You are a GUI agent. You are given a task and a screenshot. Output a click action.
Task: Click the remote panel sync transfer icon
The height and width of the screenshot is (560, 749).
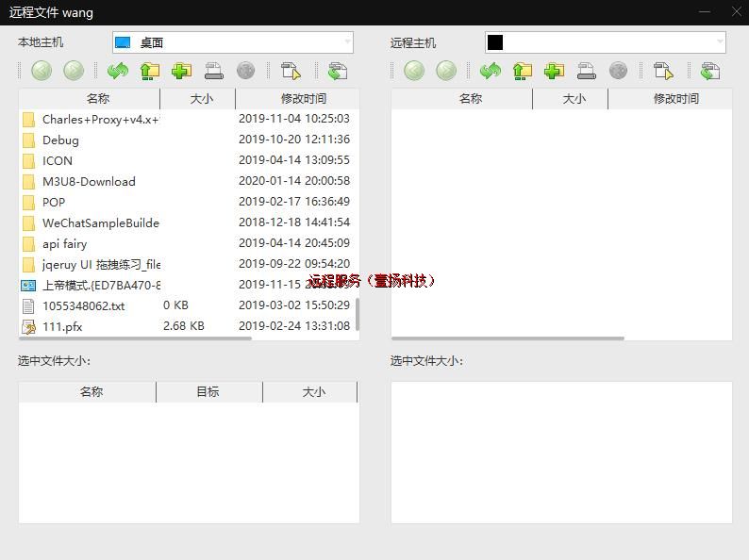click(x=710, y=71)
